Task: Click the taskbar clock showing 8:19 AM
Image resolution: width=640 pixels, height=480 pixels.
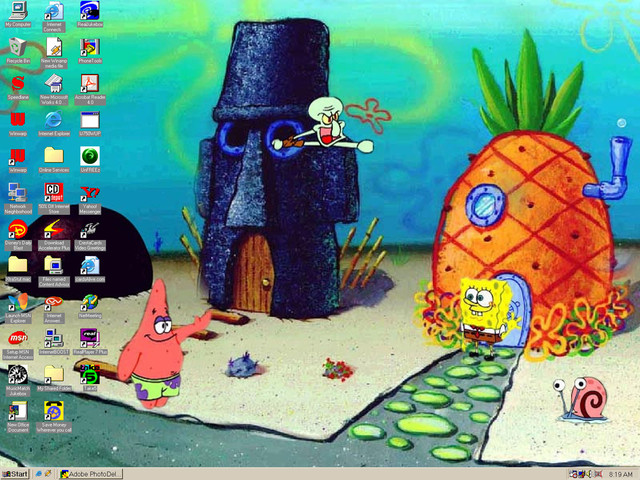Action: [620, 474]
